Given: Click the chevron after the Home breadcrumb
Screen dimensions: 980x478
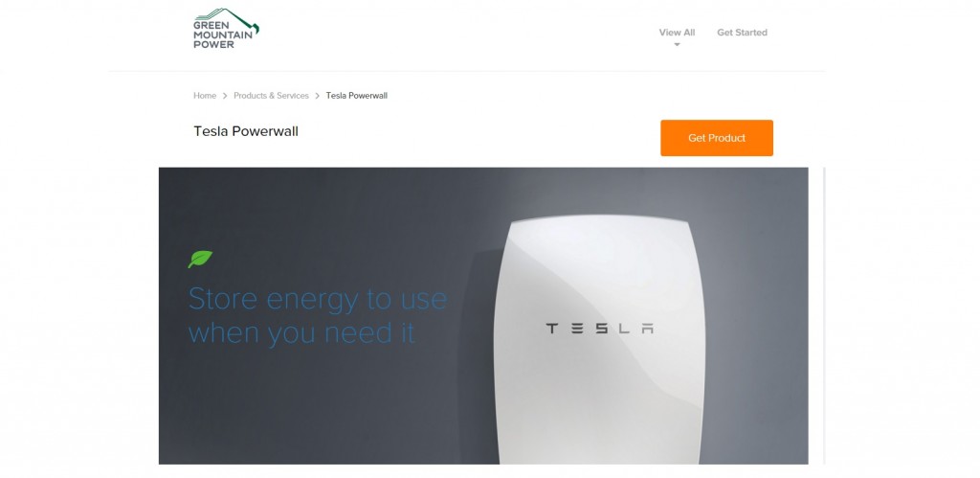Looking at the screenshot, I should click(225, 96).
